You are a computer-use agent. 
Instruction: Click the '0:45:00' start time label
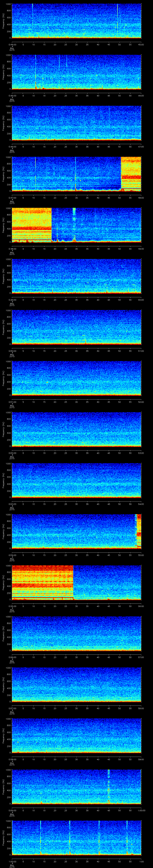pos(12,96)
